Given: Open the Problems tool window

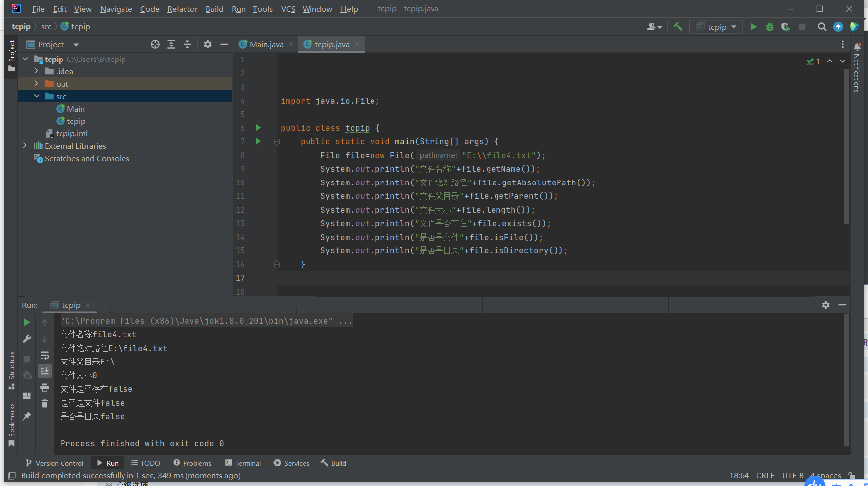Looking at the screenshot, I should point(192,463).
